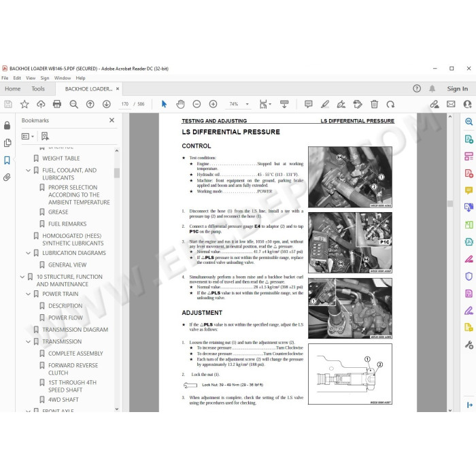Image resolution: width=476 pixels, height=476 pixels.
Task: Click the bookmarks panel scrollbar thumb
Action: click(117, 173)
